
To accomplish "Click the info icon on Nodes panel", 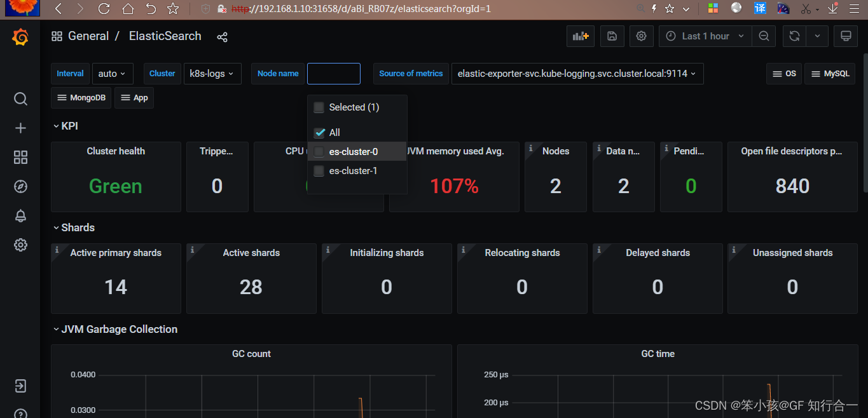I will [530, 148].
